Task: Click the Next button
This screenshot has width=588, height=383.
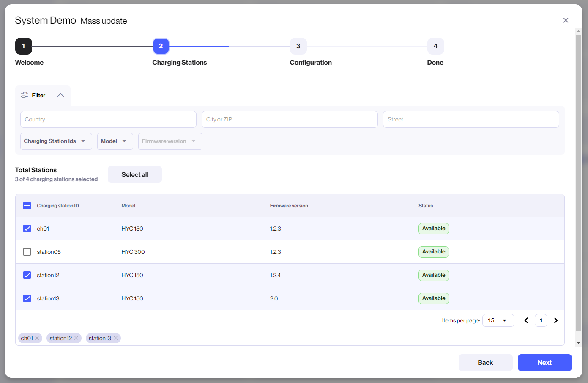Action: click(544, 363)
